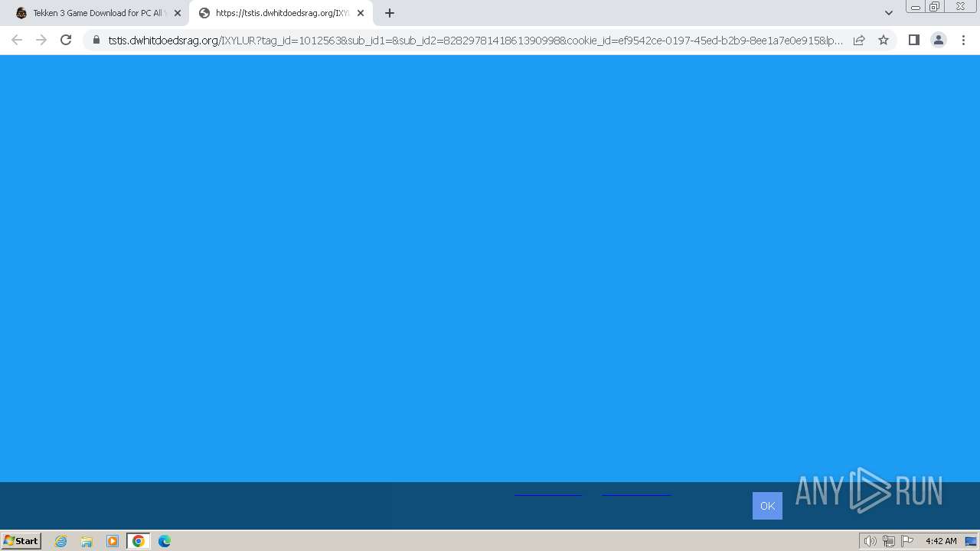Click the OK button in the bottom banner

click(x=767, y=506)
